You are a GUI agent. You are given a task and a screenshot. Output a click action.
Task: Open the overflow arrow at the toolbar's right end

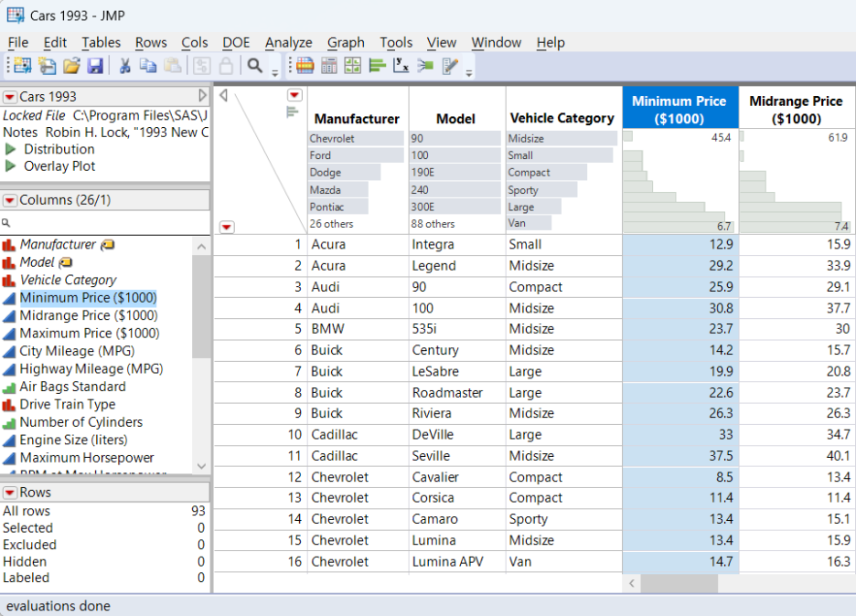[x=469, y=72]
